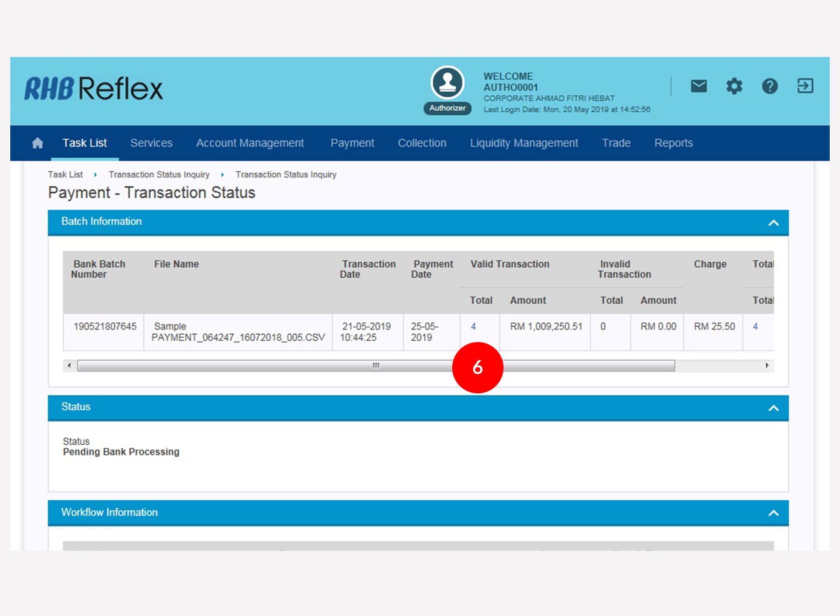Open the mail inbox envelope icon

[x=699, y=86]
